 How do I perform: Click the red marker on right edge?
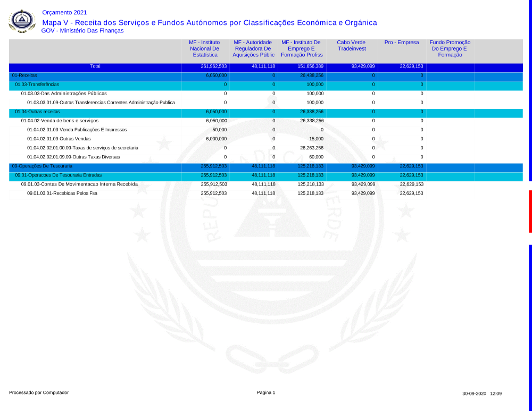(530, 211)
